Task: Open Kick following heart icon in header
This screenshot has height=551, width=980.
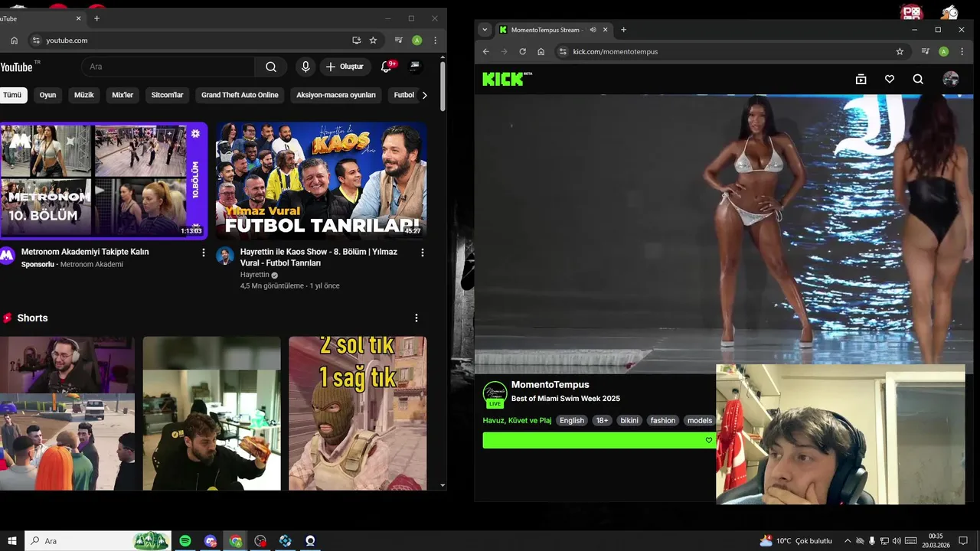Action: [889, 79]
